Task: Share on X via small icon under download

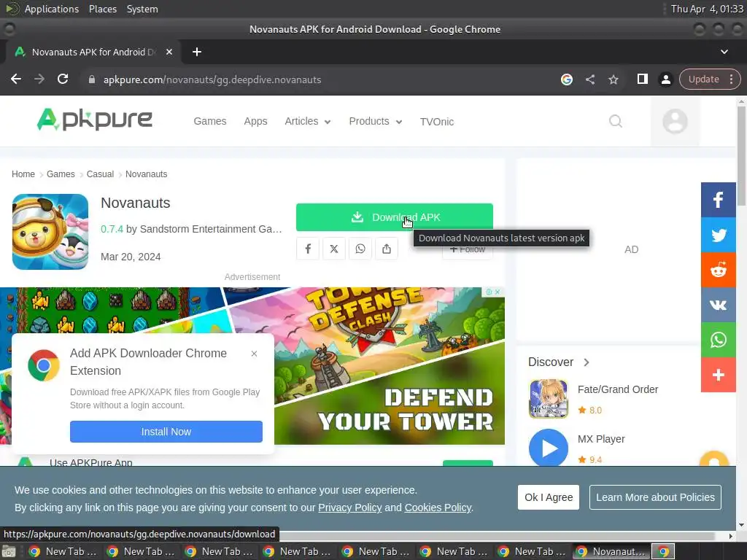Action: [x=334, y=249]
